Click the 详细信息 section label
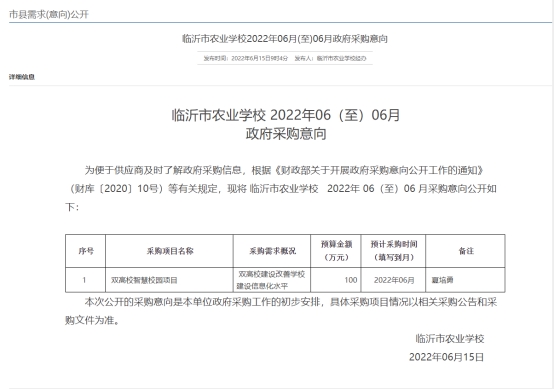The height and width of the screenshot is (389, 554). tap(22, 77)
